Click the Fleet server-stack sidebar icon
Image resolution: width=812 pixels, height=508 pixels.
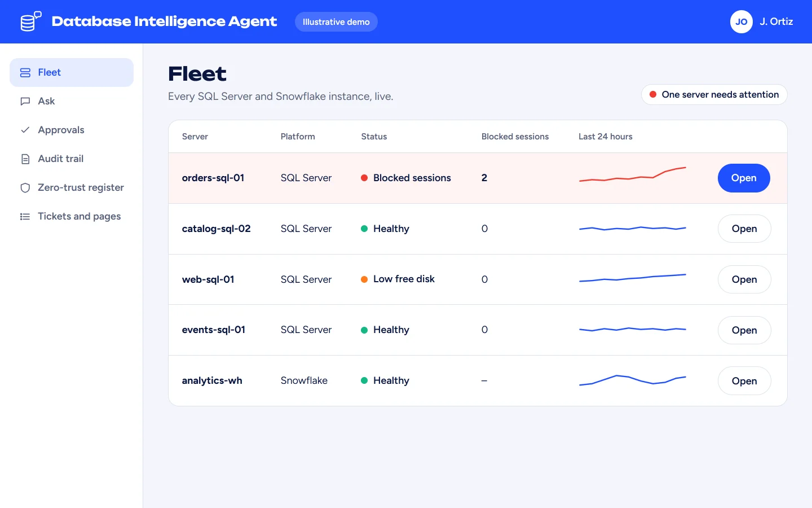(25, 73)
